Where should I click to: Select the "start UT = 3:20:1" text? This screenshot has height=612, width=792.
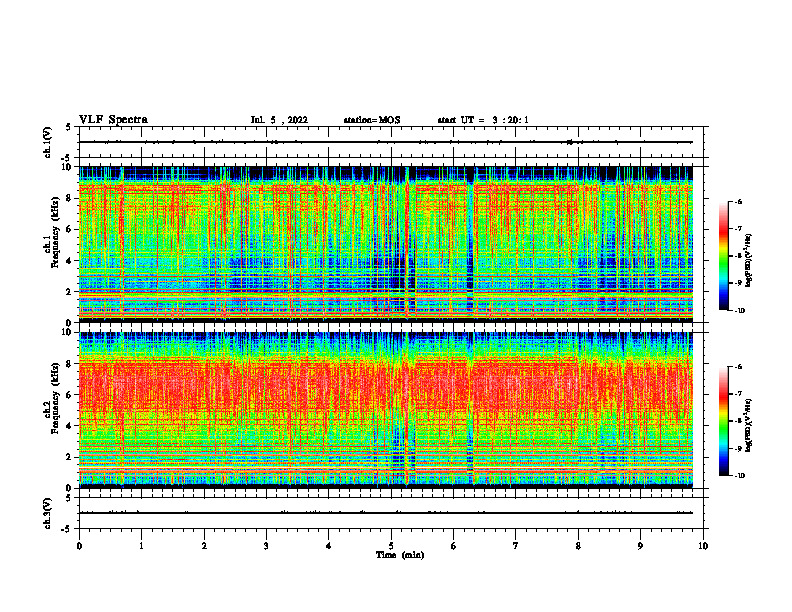tap(483, 120)
